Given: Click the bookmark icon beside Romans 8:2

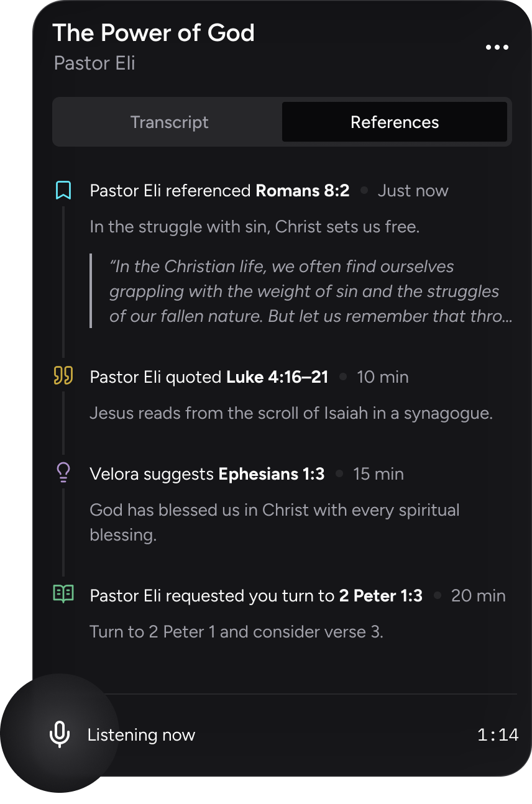Looking at the screenshot, I should [63, 190].
